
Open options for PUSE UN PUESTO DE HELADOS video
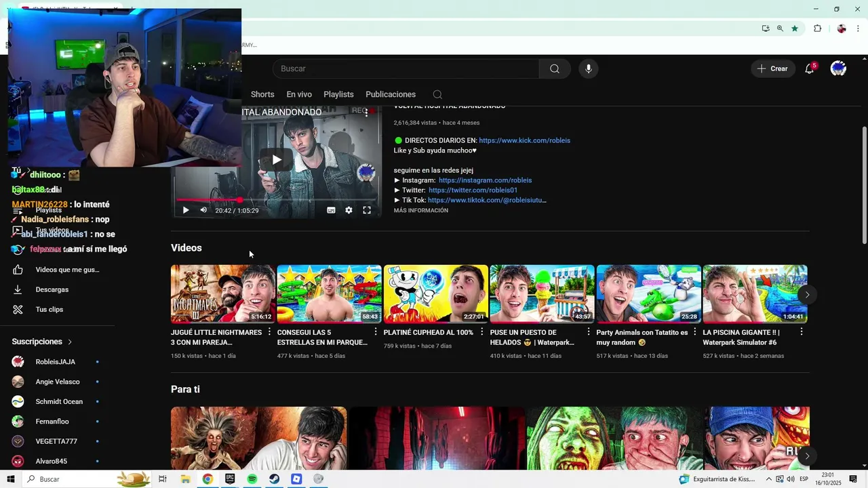[589, 332]
